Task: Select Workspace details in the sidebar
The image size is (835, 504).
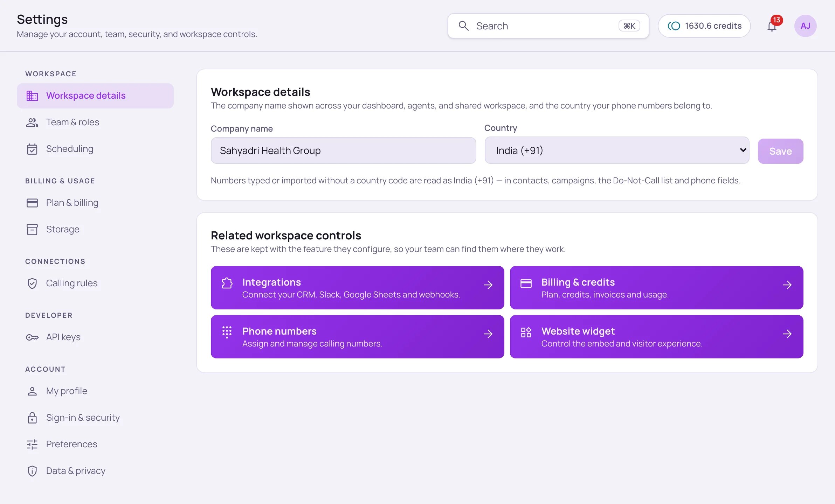Action: (x=95, y=96)
